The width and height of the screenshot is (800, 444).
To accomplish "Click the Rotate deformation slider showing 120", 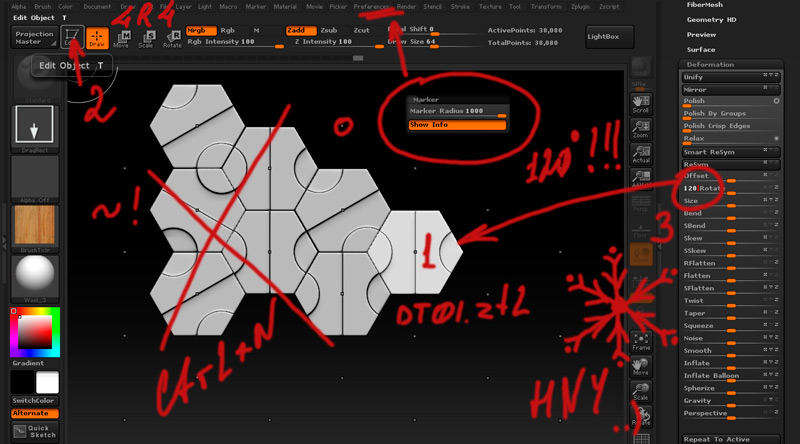I will coord(731,189).
